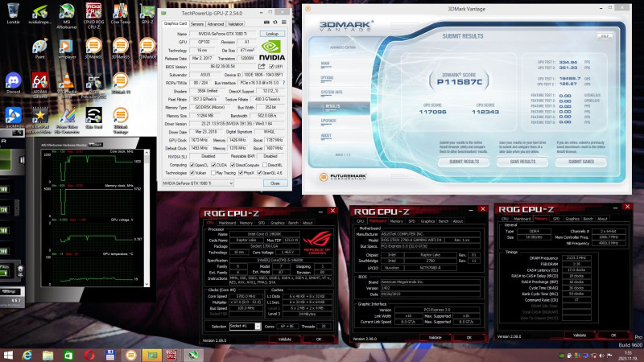Open Internet Explorer from the taskbar

(27, 355)
